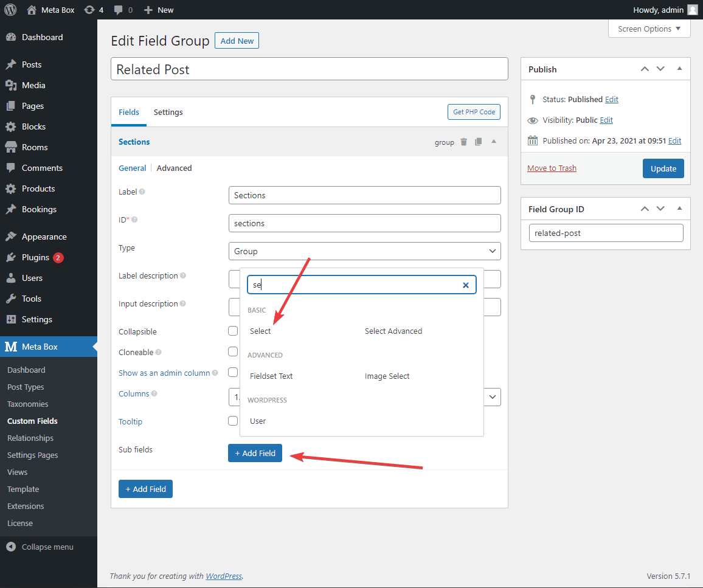Check 'Show as an admin column'
Screen dimensions: 703x588
[x=233, y=373]
